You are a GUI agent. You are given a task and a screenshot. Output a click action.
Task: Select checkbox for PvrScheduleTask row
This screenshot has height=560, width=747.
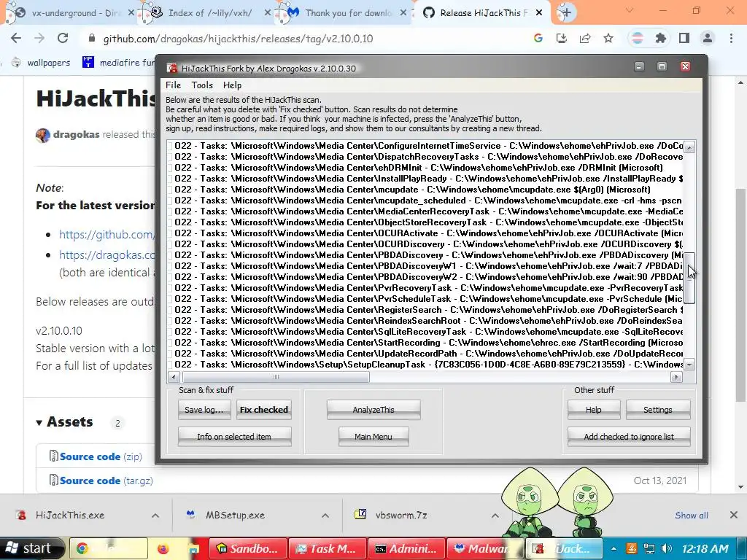[x=170, y=299]
